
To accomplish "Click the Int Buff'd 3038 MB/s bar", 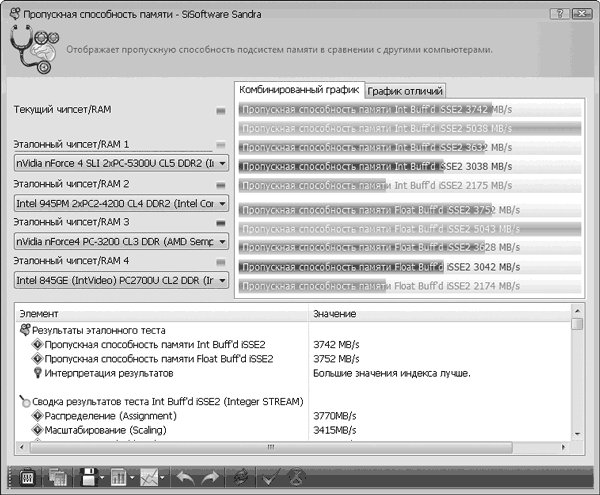I will coord(410,166).
